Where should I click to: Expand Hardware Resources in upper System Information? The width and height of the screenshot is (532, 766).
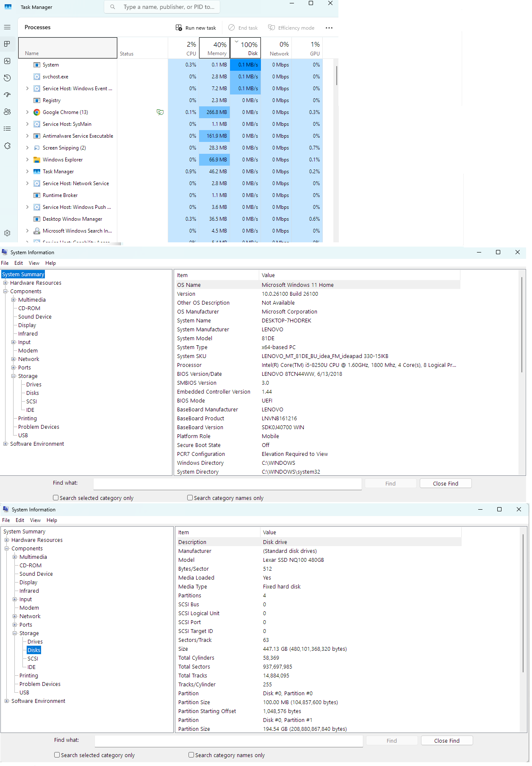click(x=6, y=283)
